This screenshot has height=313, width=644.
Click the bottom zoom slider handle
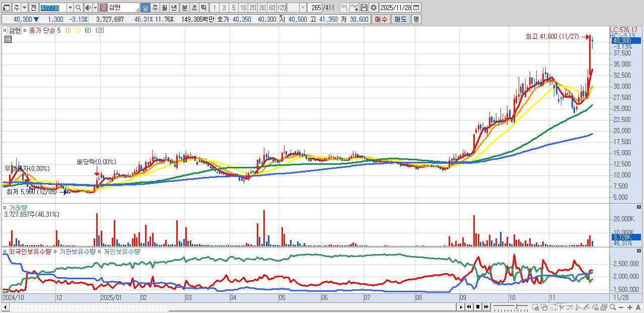(517, 307)
